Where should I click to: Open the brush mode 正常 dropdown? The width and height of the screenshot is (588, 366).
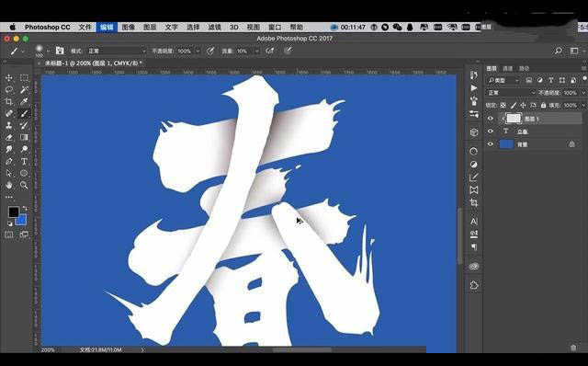117,51
